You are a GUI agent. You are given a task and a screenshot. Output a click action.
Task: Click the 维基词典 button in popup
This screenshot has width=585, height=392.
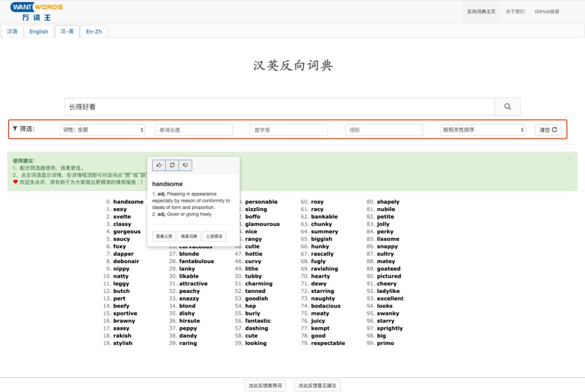point(189,236)
